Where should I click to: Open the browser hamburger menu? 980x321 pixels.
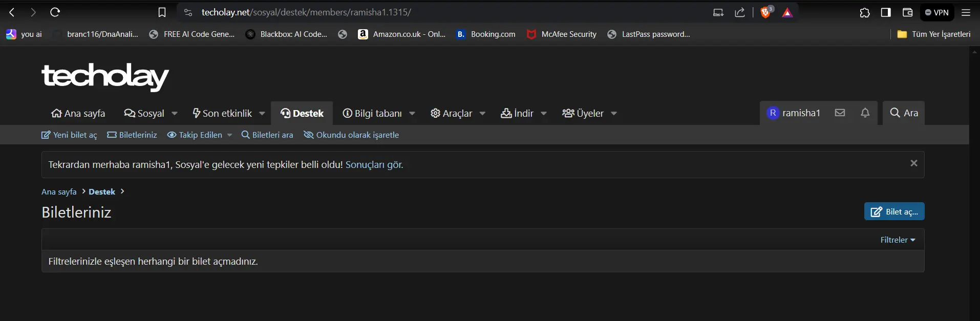tap(966, 12)
